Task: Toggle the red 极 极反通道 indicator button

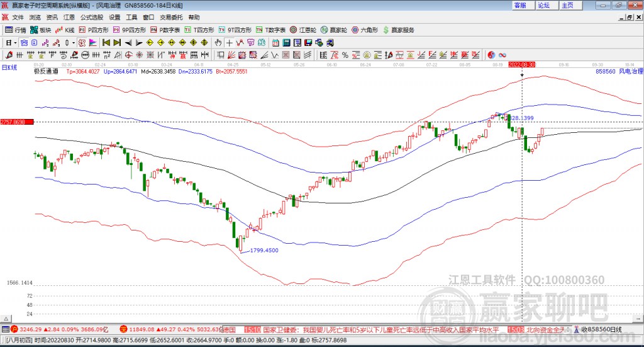Action: 82,43
